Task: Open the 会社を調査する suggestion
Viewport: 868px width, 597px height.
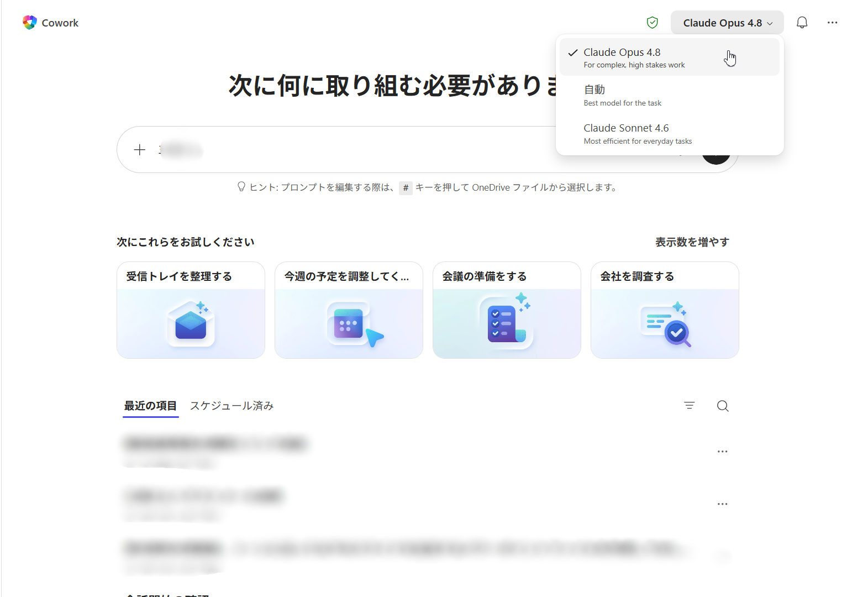Action: coord(665,310)
